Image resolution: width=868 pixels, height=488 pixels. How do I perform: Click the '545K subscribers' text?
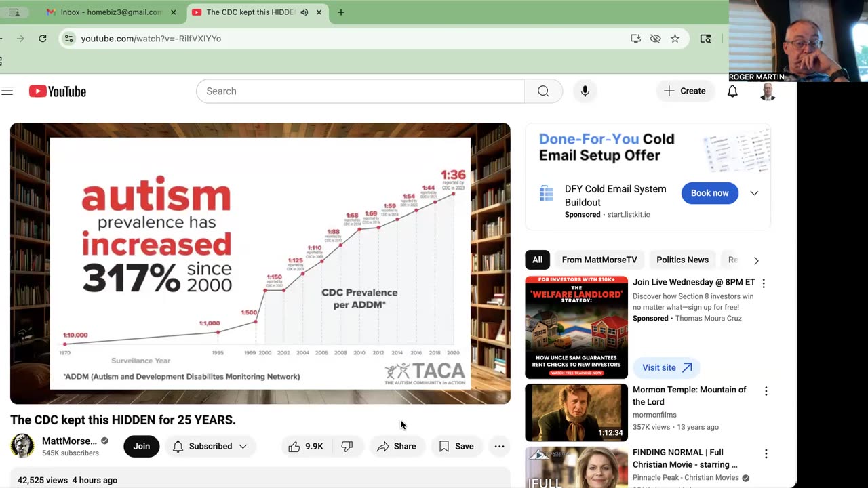pyautogui.click(x=71, y=453)
